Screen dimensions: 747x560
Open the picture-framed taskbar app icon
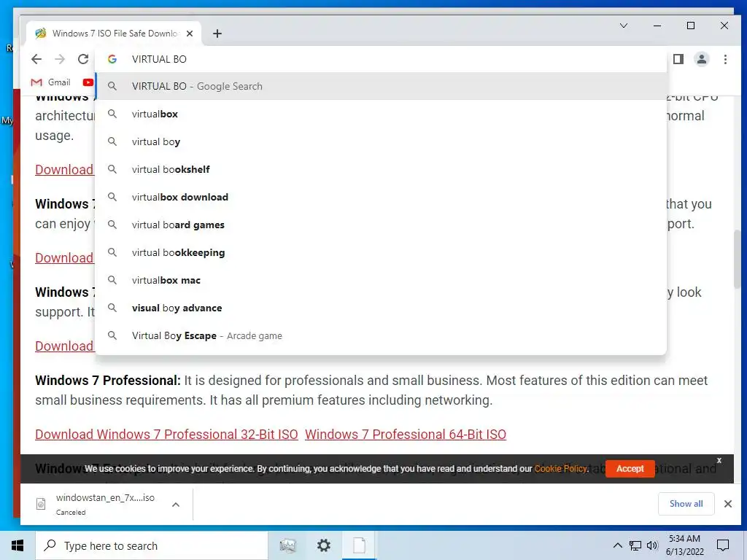click(287, 545)
